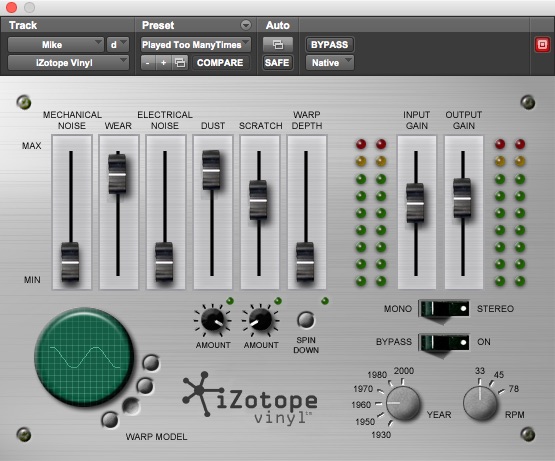Click the Mechanical Noise fader handle
Viewport: 555px width, 461px height.
(70, 262)
